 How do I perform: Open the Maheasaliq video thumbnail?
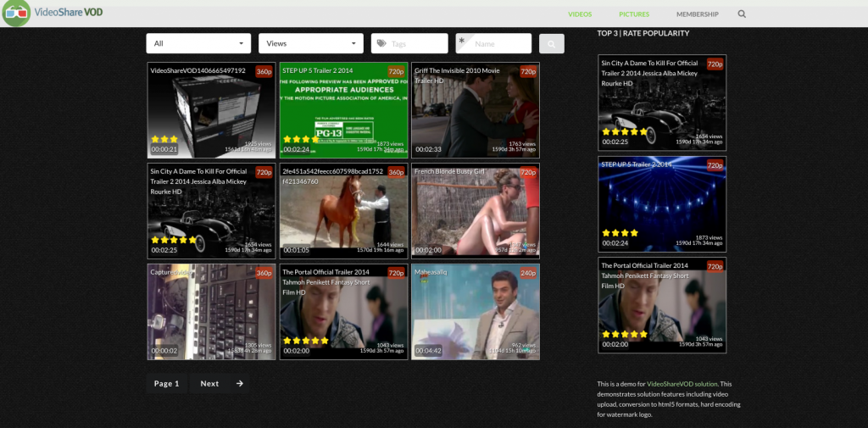pos(476,312)
